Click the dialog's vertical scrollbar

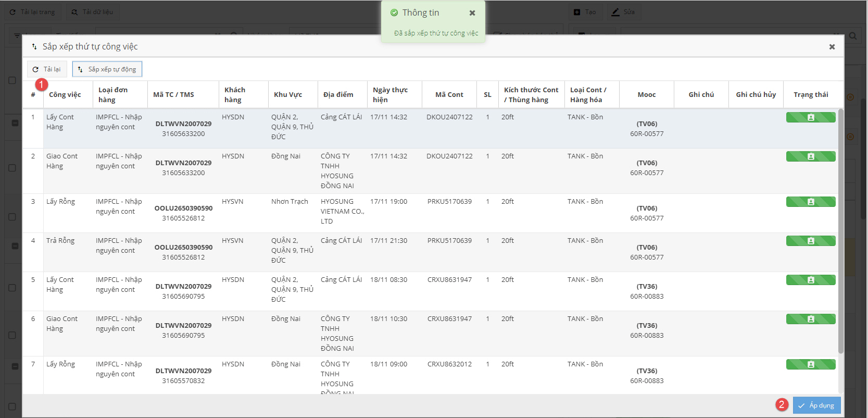tap(840, 229)
